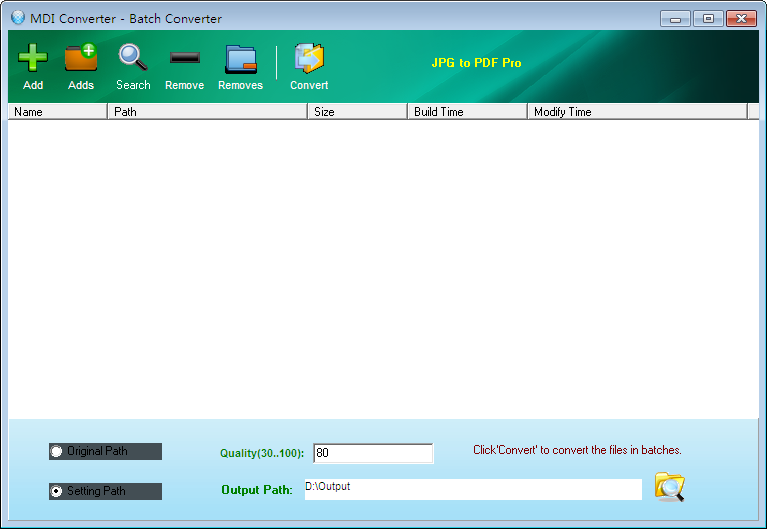Minimize the MDI Converter window

click(675, 19)
